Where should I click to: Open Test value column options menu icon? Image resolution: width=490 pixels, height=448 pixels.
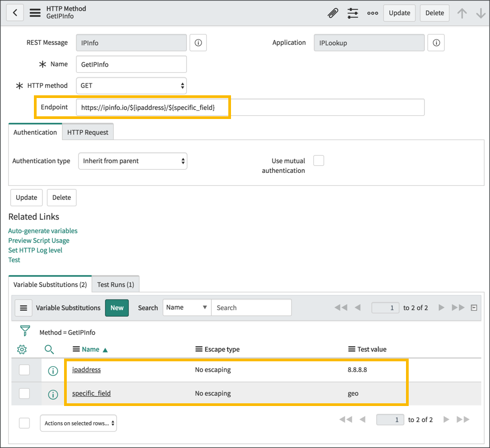[352, 349]
